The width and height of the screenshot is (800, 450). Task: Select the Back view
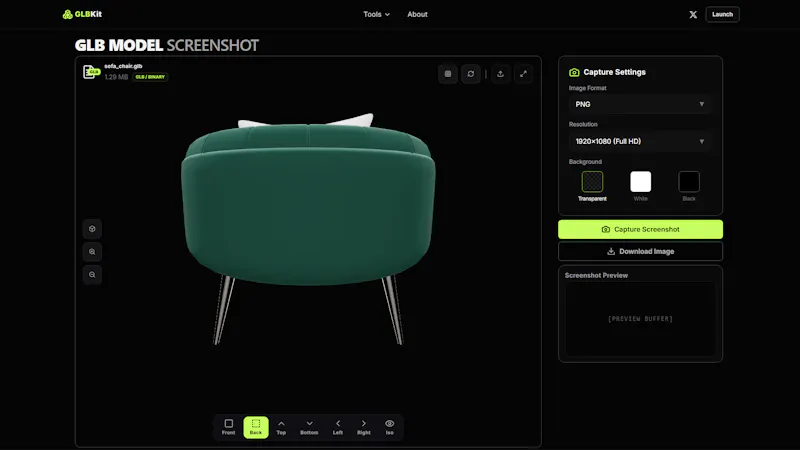tap(256, 427)
